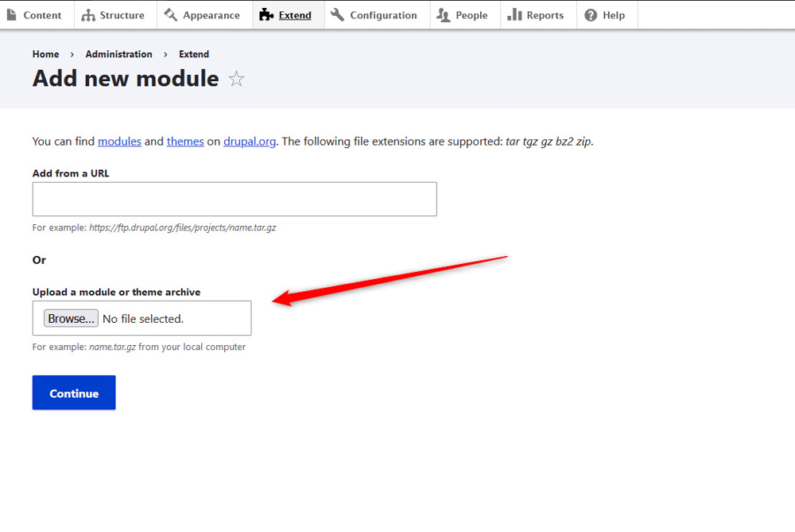Click the Extend breadcrumb entry
Screen dimensions: 795x532
click(194, 54)
